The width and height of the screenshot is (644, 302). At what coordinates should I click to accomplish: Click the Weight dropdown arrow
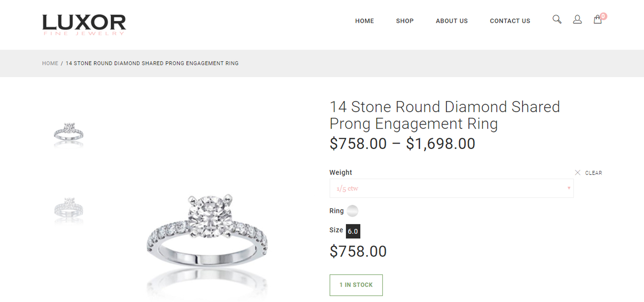[569, 188]
